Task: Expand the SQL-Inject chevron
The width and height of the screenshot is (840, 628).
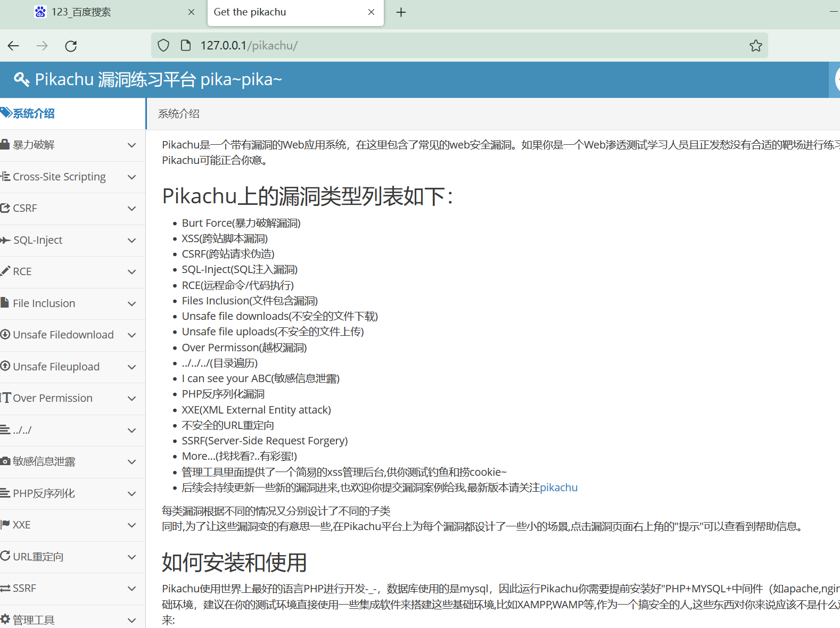Action: pos(132,241)
